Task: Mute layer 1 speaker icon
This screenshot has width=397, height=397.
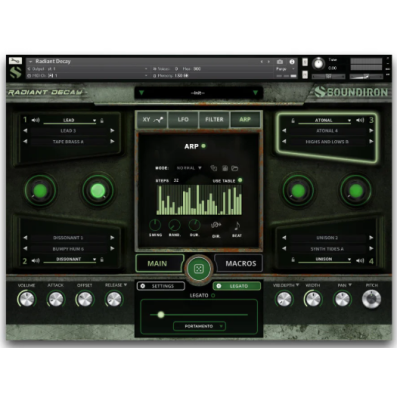Action: tap(36, 120)
